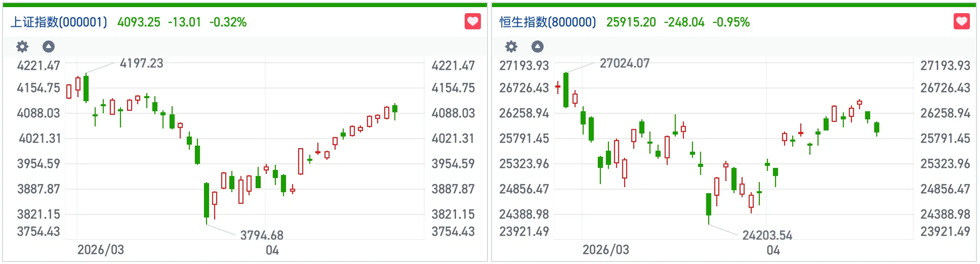980x264 pixels.
Task: Select the last candlestick on 恒生指数 chart
Action: point(877,127)
